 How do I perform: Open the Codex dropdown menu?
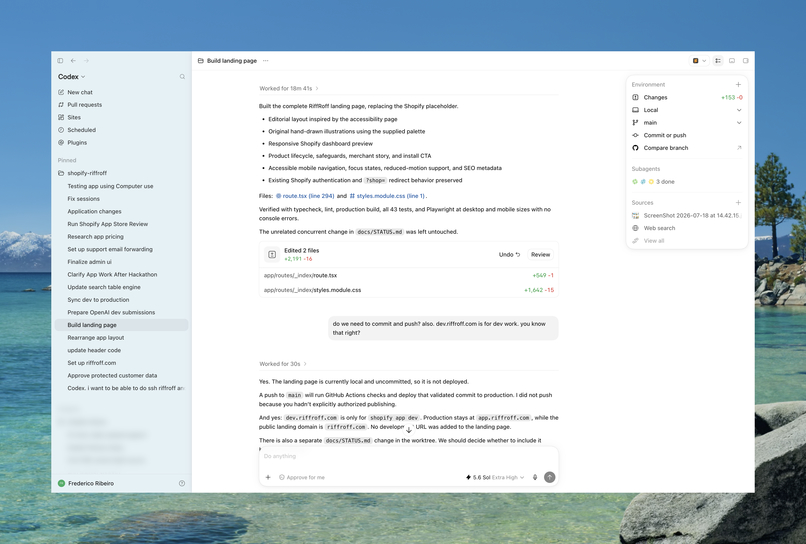tap(71, 77)
